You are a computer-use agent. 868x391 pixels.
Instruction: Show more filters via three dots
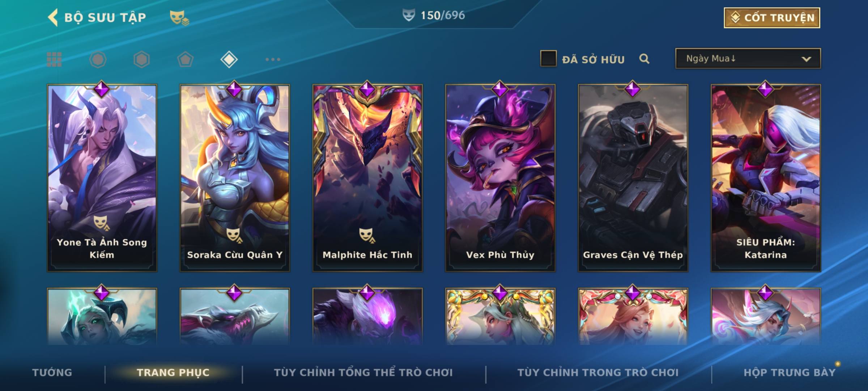[273, 59]
